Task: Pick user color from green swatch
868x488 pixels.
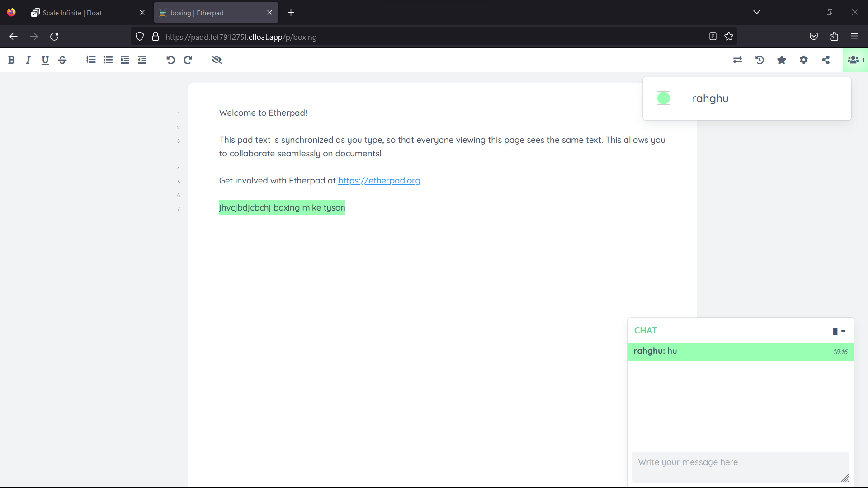Action: pyautogui.click(x=664, y=98)
